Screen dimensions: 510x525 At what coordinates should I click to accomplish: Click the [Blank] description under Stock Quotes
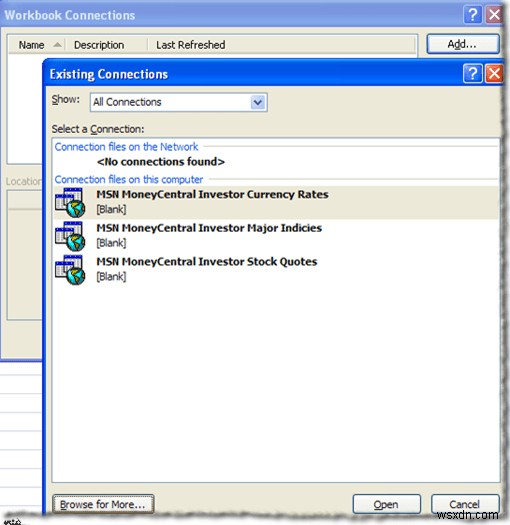point(111,277)
